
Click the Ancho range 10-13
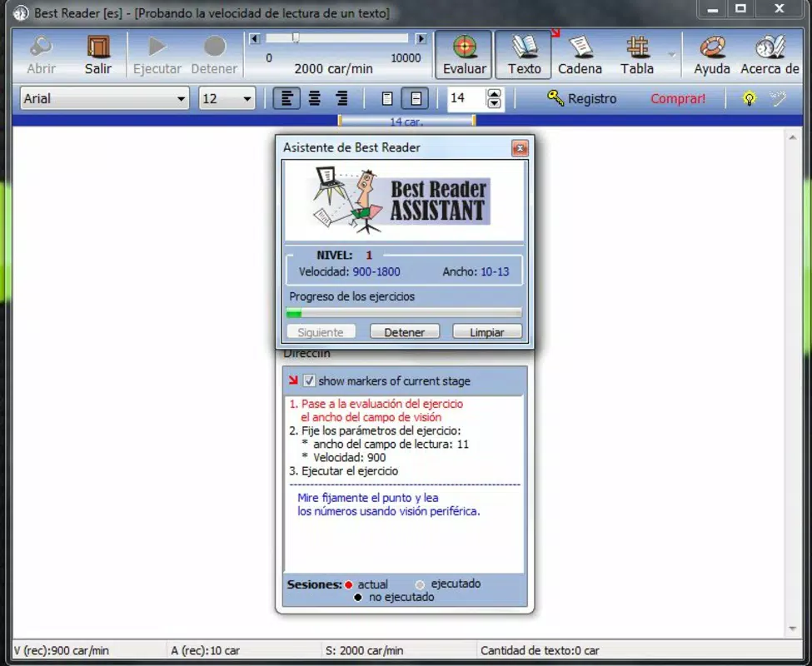(x=495, y=271)
